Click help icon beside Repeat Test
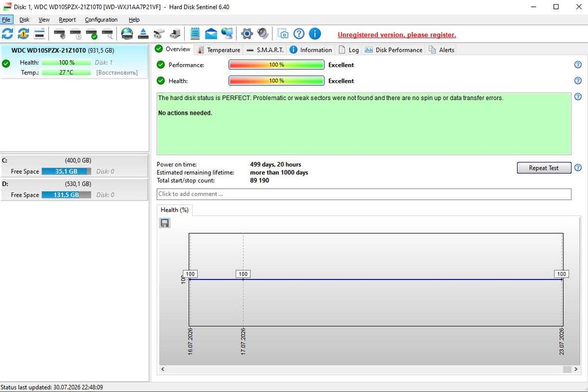This screenshot has height=392, width=588. click(578, 168)
